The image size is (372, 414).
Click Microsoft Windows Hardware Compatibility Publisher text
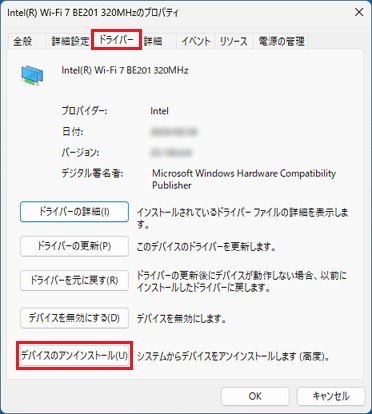click(244, 179)
